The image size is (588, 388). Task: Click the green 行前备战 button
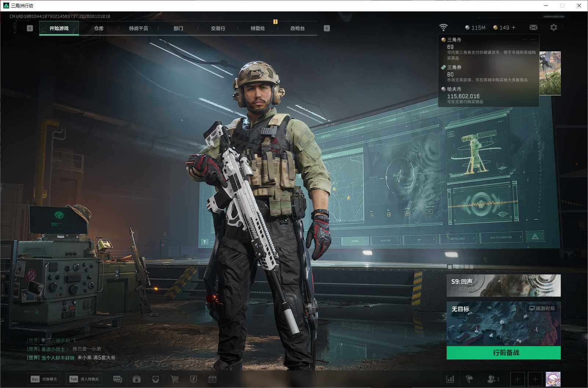(504, 353)
